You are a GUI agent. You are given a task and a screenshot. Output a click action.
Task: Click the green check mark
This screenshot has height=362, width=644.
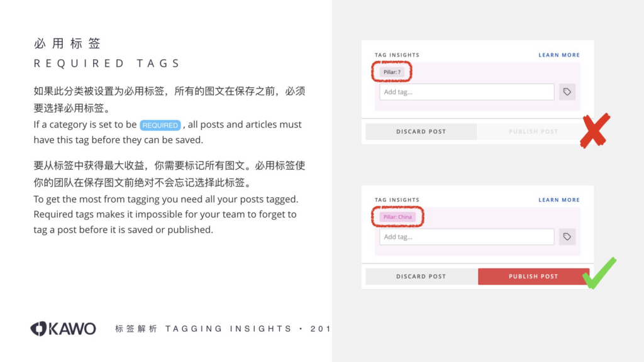pos(599,274)
